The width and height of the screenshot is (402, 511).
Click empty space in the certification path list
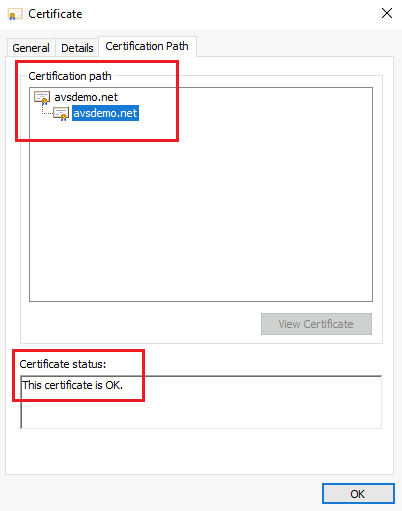(201, 213)
